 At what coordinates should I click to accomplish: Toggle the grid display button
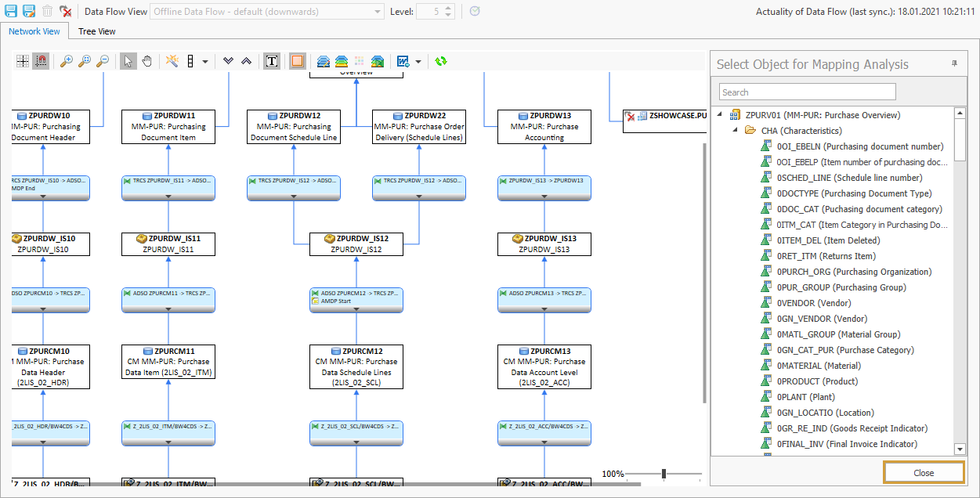point(23,61)
